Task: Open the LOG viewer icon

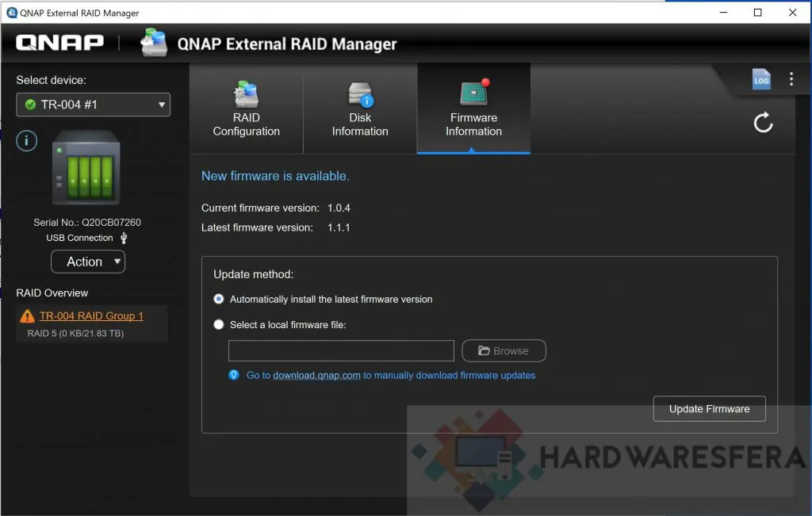Action: (x=760, y=79)
